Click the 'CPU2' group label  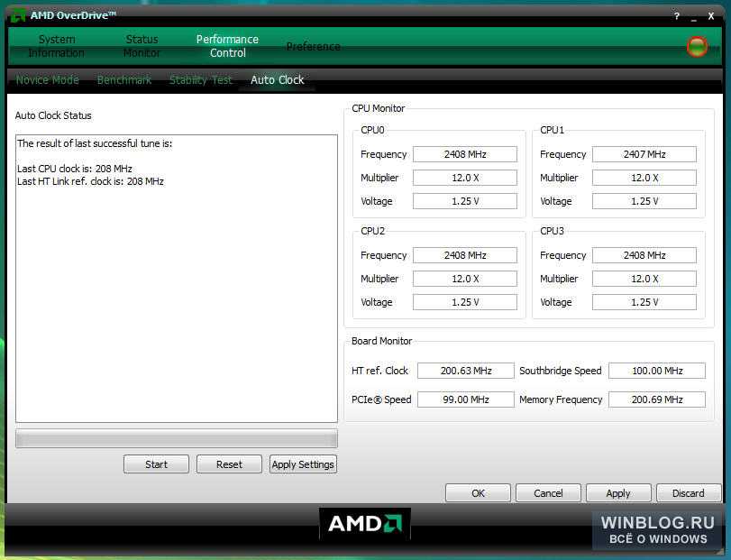click(x=372, y=231)
